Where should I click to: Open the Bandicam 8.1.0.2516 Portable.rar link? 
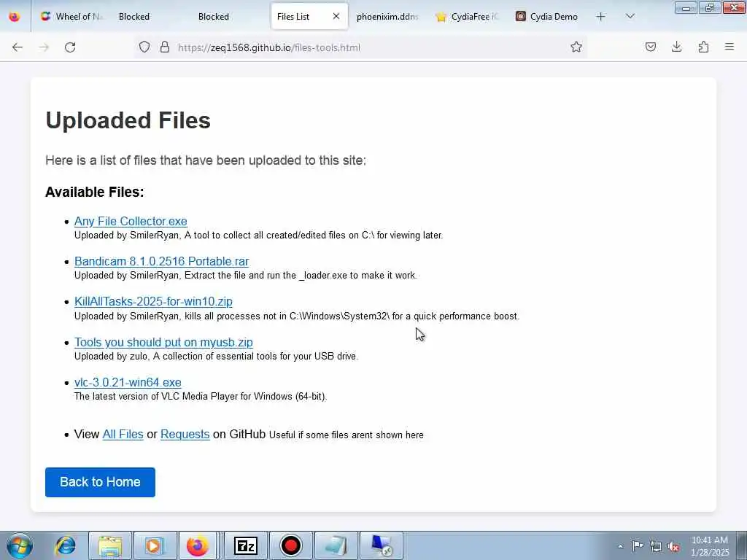[161, 262]
